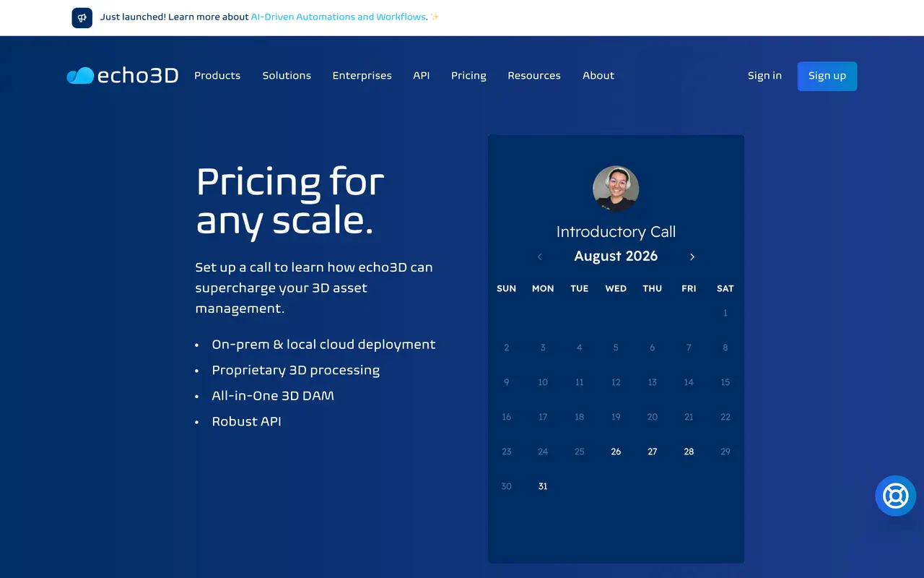Click the unavailable date 25
Image resolution: width=924 pixels, height=578 pixels.
(x=580, y=452)
